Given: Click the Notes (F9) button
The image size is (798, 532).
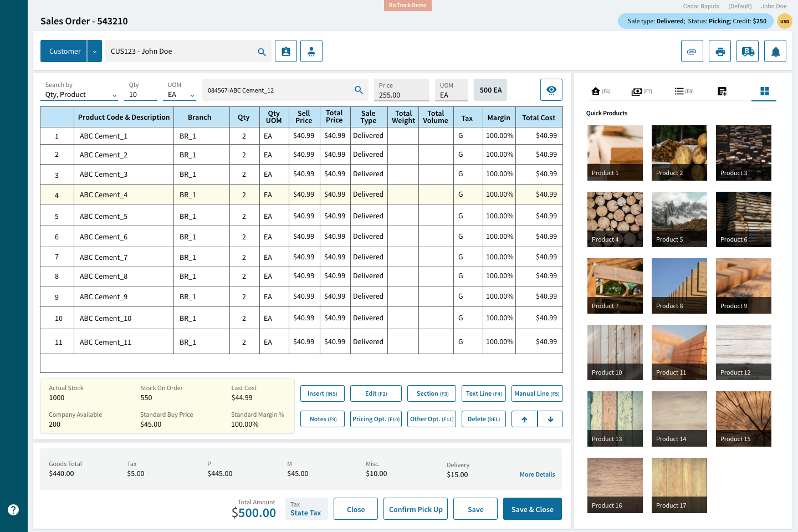Looking at the screenshot, I should point(323,419).
